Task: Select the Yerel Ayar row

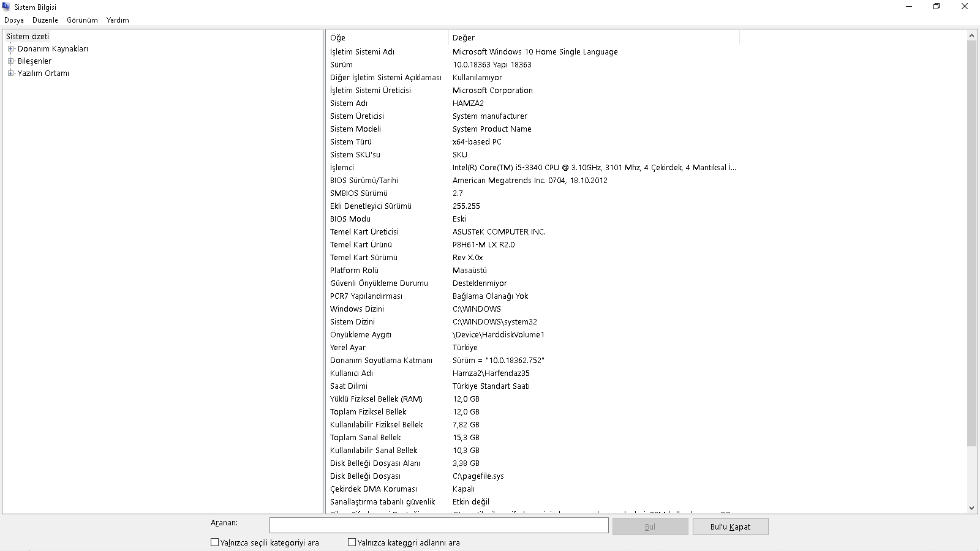Action: (533, 348)
